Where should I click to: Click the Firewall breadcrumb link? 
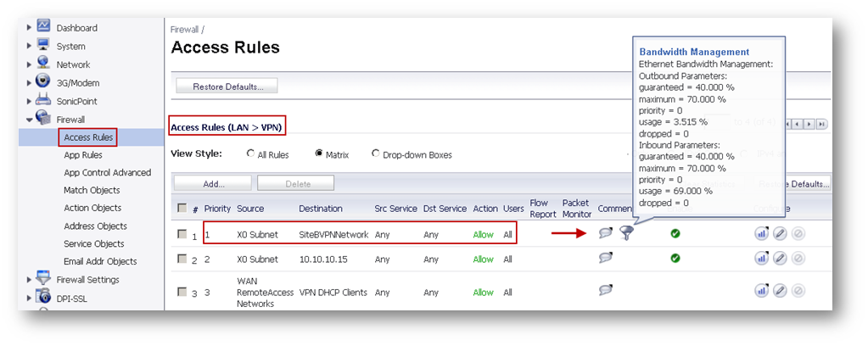point(185,30)
